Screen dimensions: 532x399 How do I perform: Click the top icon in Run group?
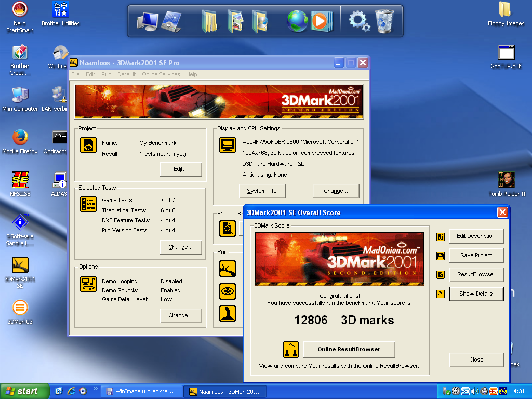[x=228, y=269]
